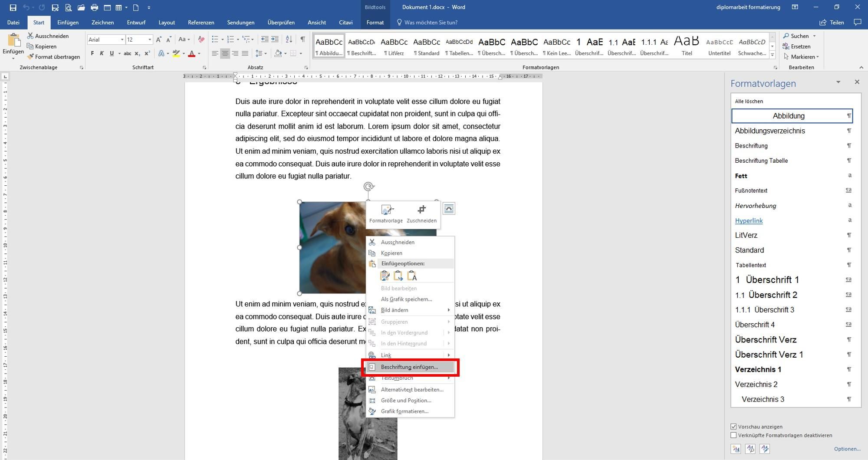868x460 pixels.
Task: Choose Als Grafik speichern... menu entry
Action: tap(406, 299)
